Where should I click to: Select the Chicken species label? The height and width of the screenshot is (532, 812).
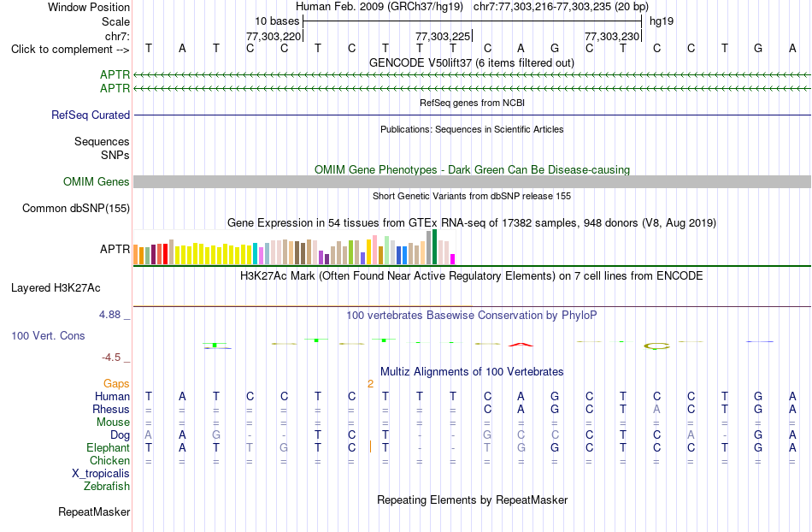tap(109, 460)
